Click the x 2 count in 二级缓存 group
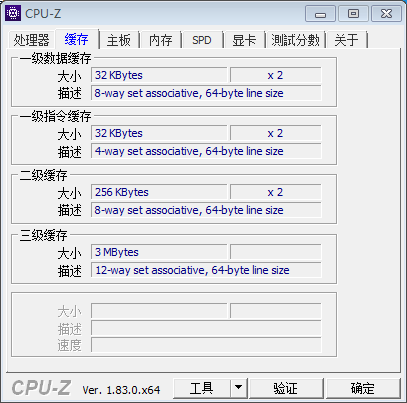The width and height of the screenshot is (407, 403). point(275,192)
